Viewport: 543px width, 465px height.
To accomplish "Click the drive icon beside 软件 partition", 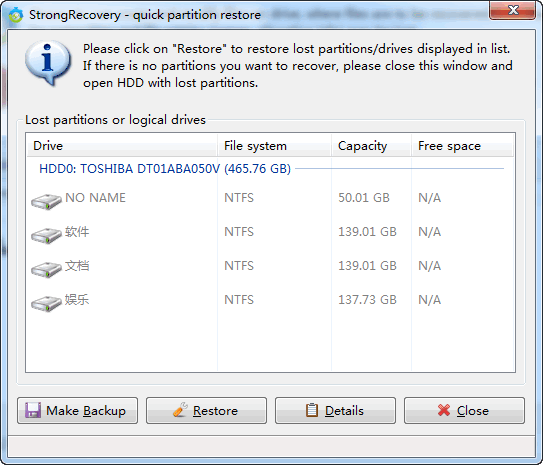I will click(x=46, y=235).
